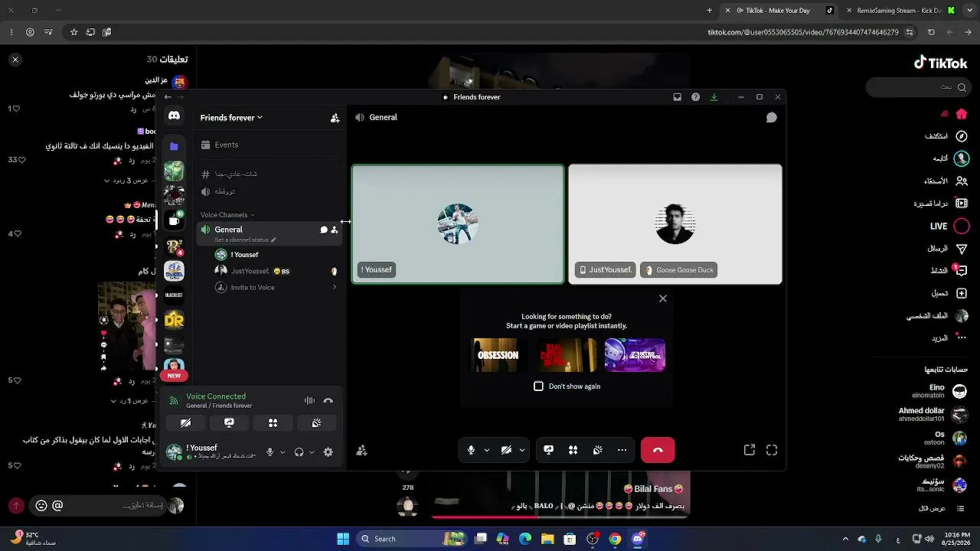Open more call options ellipsis
Viewport: 980px width, 551px height.
tap(622, 450)
